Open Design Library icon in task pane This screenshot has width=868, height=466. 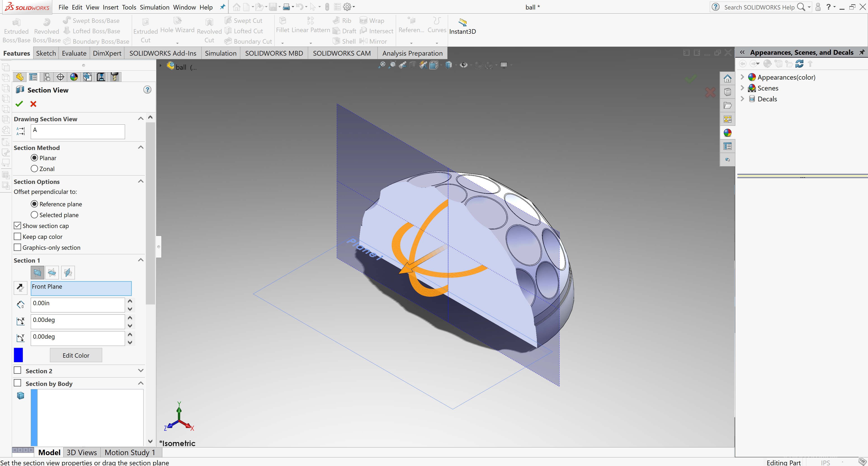(x=727, y=92)
